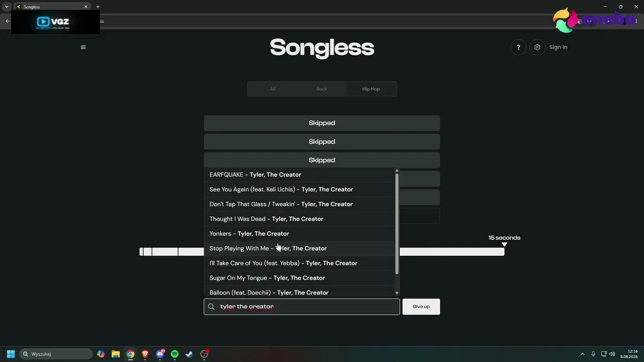Choose See You Again (feat. Kali Uchis) suggestion
This screenshot has width=644, height=362.
click(x=300, y=189)
